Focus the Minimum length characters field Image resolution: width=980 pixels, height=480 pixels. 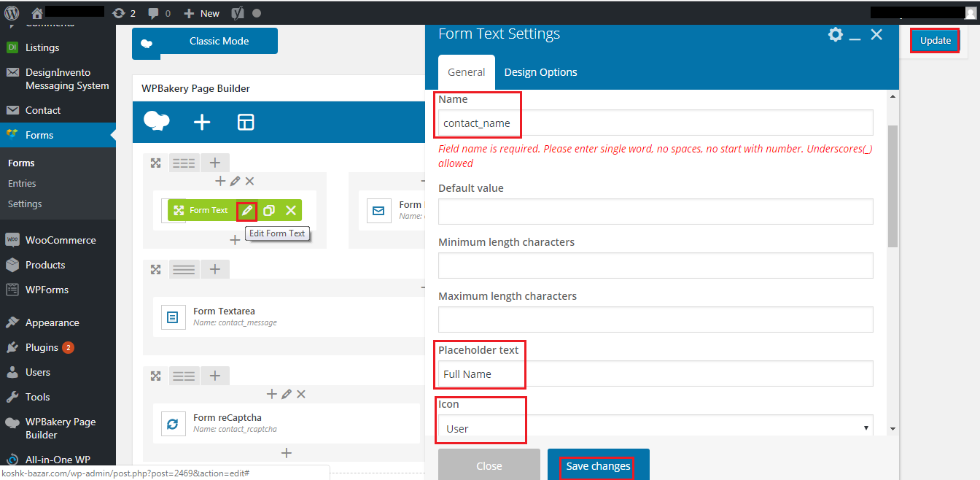(656, 266)
